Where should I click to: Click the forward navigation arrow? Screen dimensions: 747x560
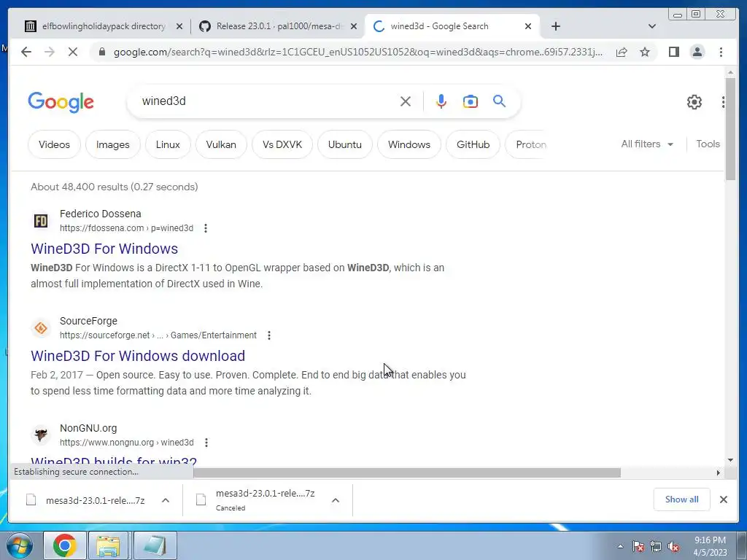click(x=50, y=52)
